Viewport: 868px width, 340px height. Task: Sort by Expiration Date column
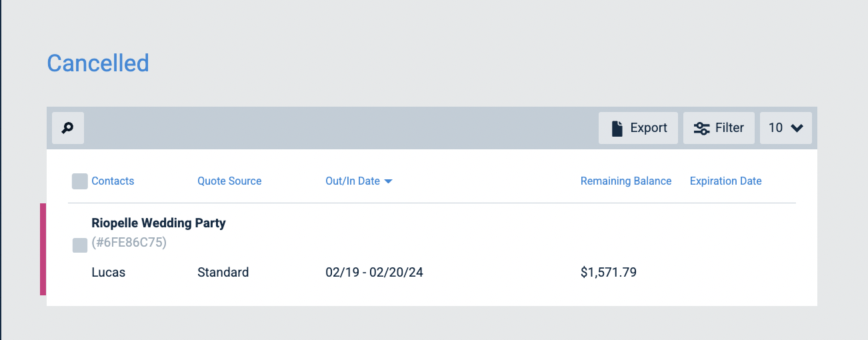click(x=725, y=181)
